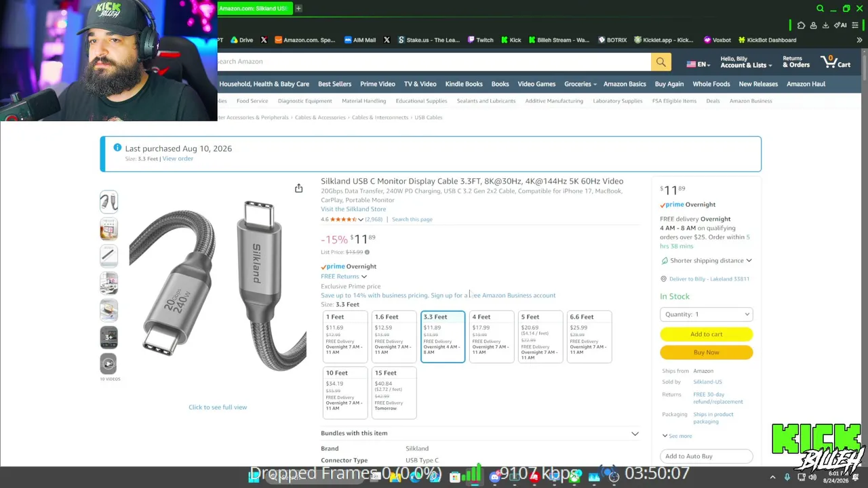Open the BOTRIX bookmark
This screenshot has height=488, width=868.
click(x=612, y=40)
